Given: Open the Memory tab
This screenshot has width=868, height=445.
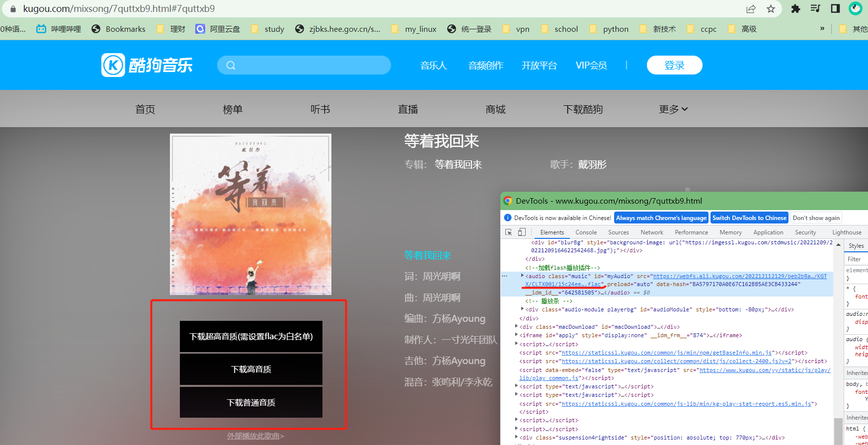Looking at the screenshot, I should (x=730, y=232).
